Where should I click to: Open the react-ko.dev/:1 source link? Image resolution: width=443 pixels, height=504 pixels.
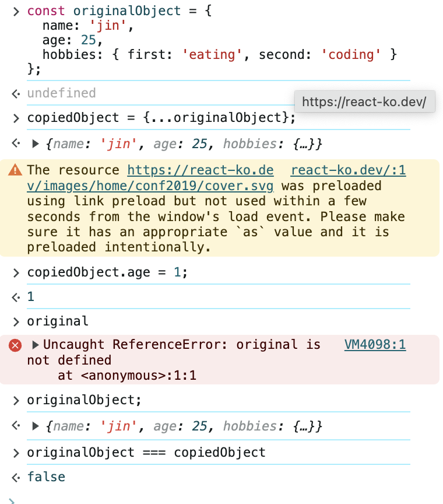click(x=348, y=170)
